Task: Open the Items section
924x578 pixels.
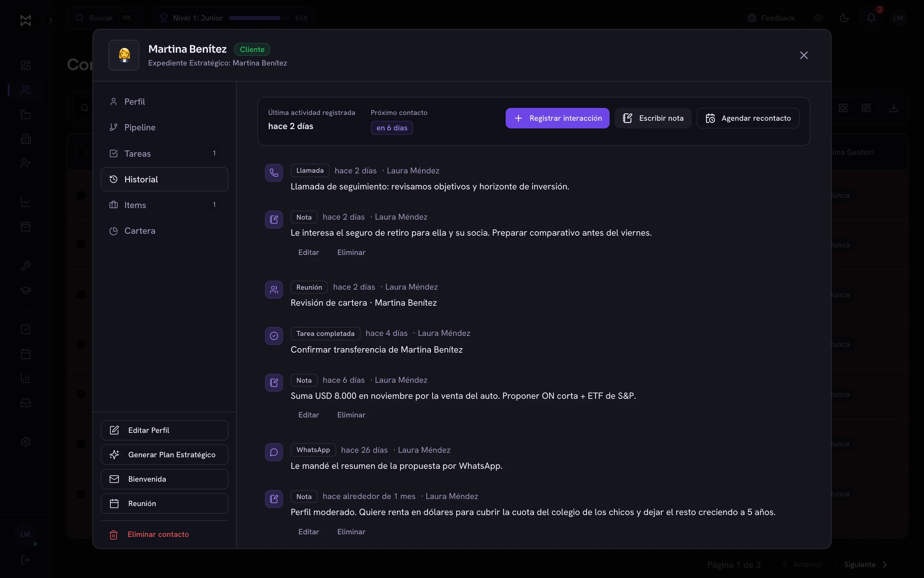Action: (164, 205)
